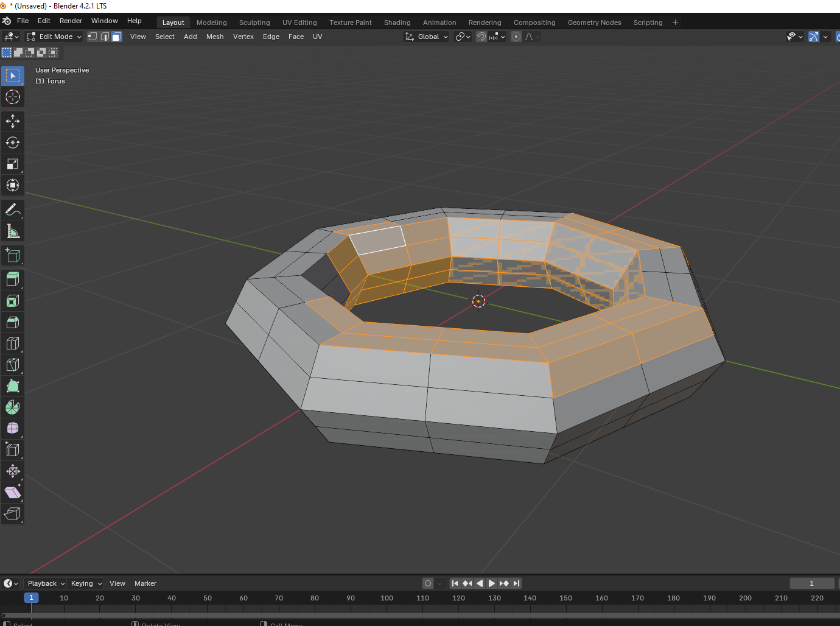Switch to the UV Editing workspace tab
This screenshot has width=840, height=626.
click(x=299, y=23)
